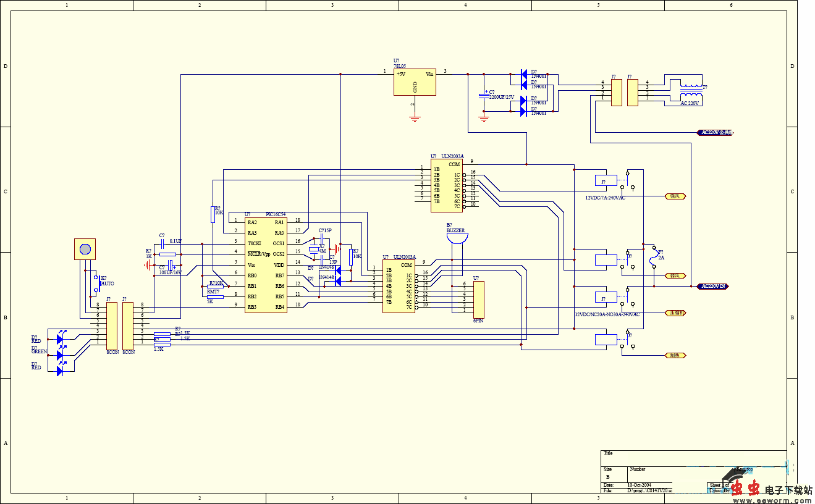Select the PIC16C54 microcontroller chip

(x=266, y=265)
